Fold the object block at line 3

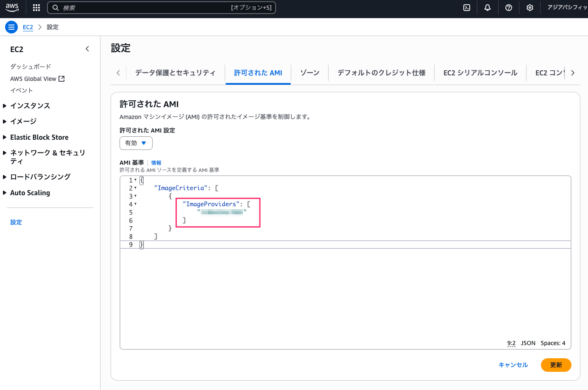coord(136,196)
